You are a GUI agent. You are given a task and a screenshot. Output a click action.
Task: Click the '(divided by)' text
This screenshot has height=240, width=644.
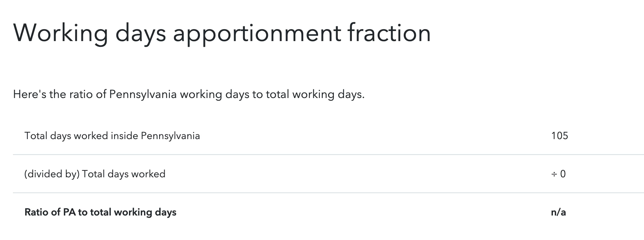(52, 174)
